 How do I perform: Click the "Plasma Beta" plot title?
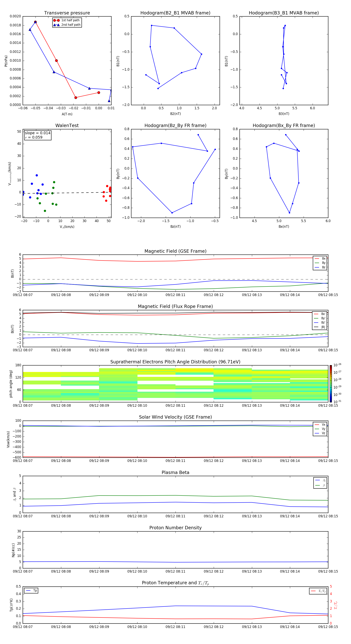[175, 472]
